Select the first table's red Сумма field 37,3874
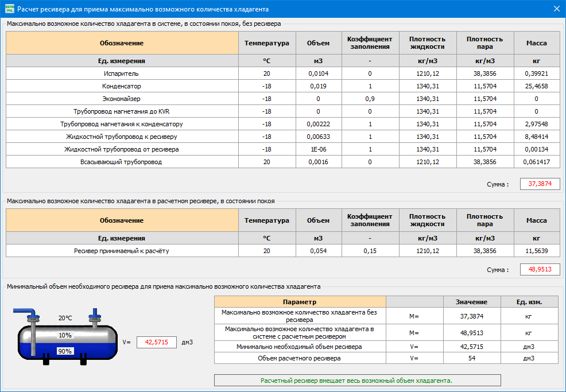Viewport: 566px width, 392px height. point(540,184)
